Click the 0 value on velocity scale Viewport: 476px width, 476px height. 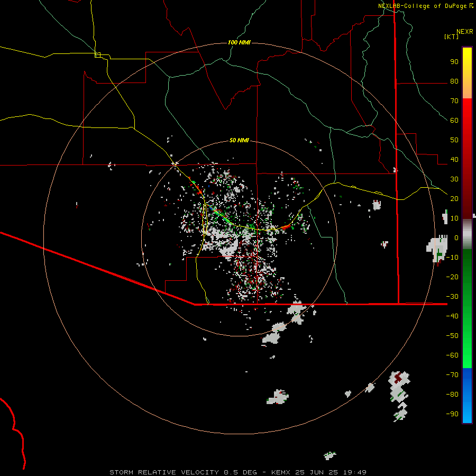point(456,238)
